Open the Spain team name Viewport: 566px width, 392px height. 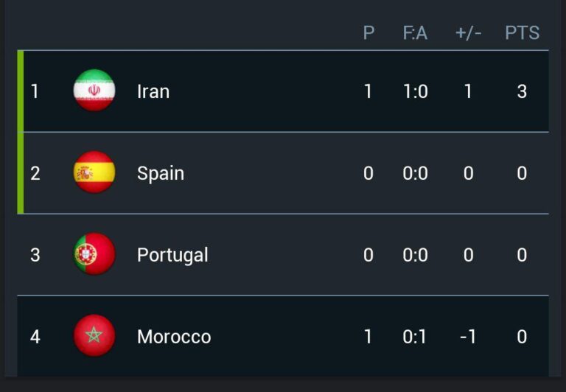pyautogui.click(x=161, y=173)
